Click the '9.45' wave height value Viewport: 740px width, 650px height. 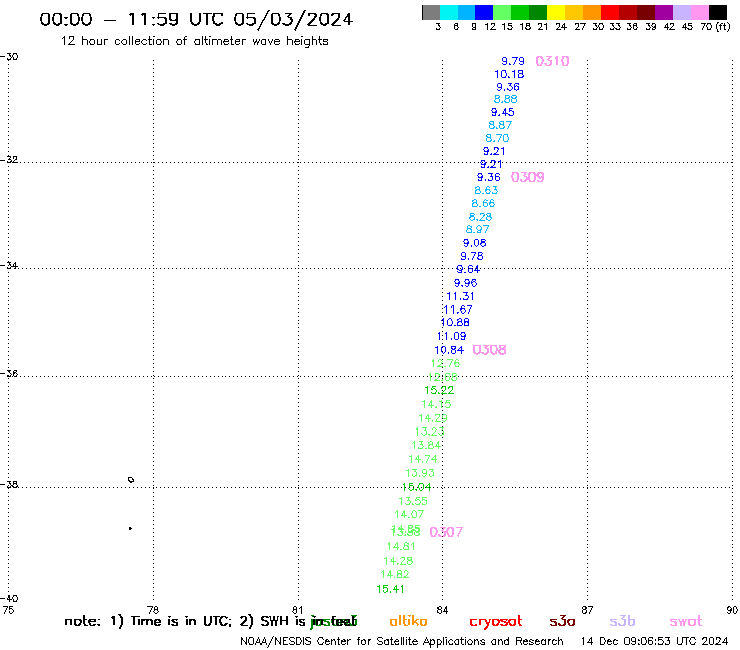click(503, 112)
